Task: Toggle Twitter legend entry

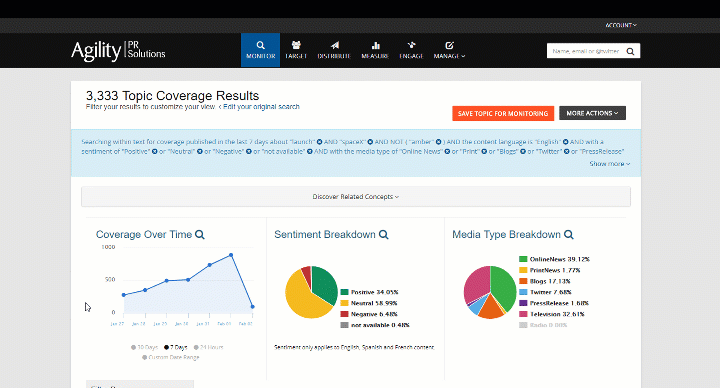Action: [546, 292]
